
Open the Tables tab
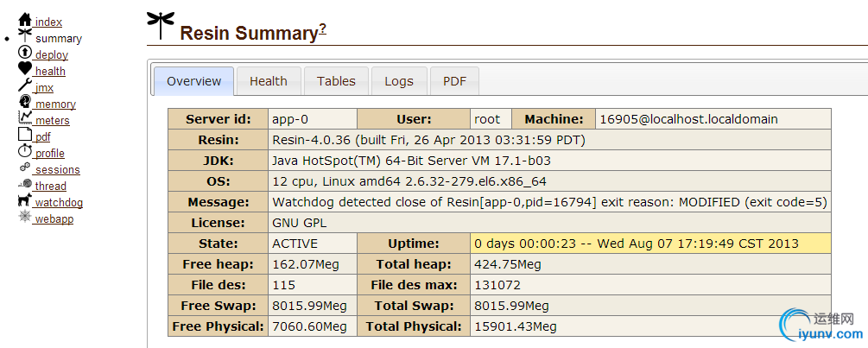point(336,81)
